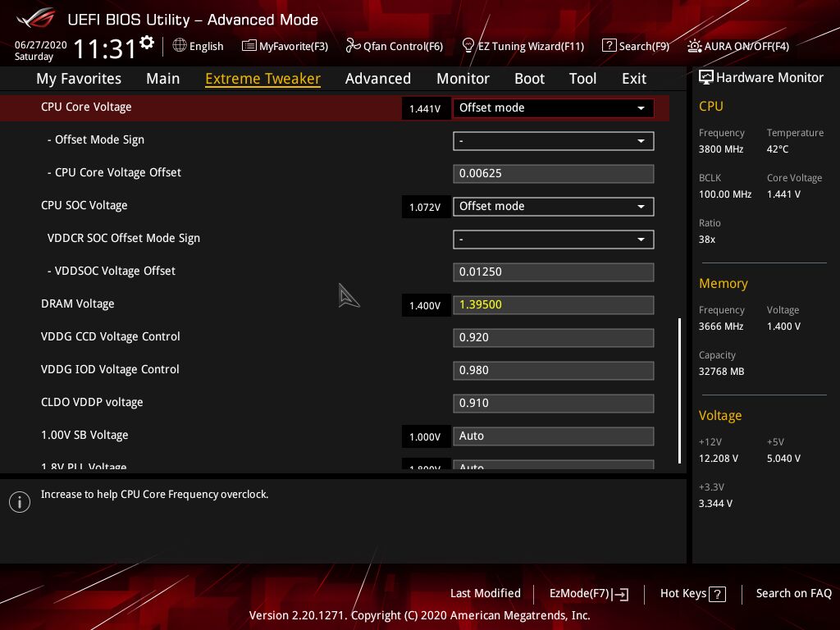This screenshot has height=630, width=840.
Task: Click the EZ Tuning Wizard bulb icon
Action: click(x=468, y=46)
